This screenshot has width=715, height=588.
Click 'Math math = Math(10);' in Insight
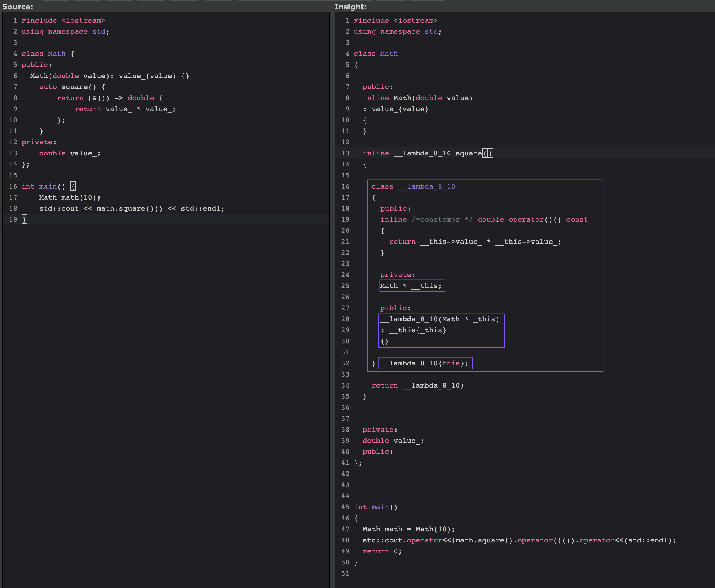(x=409, y=529)
